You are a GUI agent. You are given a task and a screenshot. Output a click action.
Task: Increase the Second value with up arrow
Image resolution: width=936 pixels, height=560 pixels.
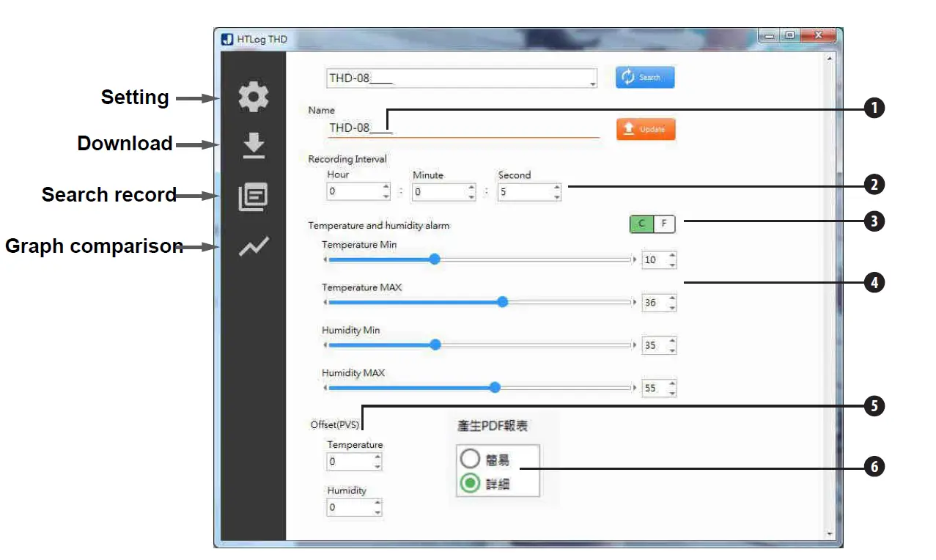[x=557, y=188]
